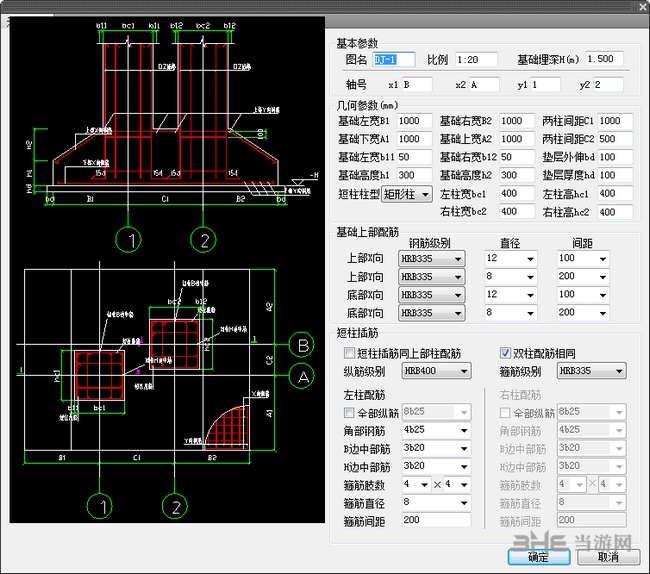Image resolution: width=650 pixels, height=574 pixels.
Task: Click 基础上宽A2 1000 field
Action: (x=517, y=139)
